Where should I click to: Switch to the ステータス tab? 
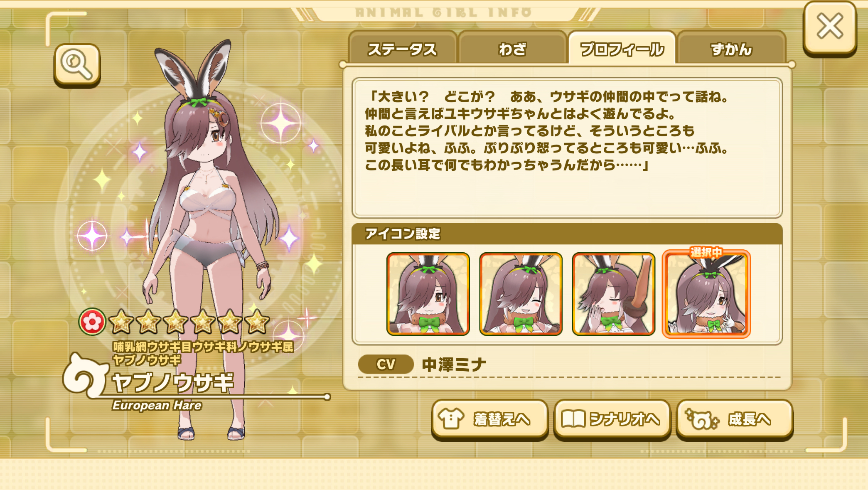(x=402, y=49)
